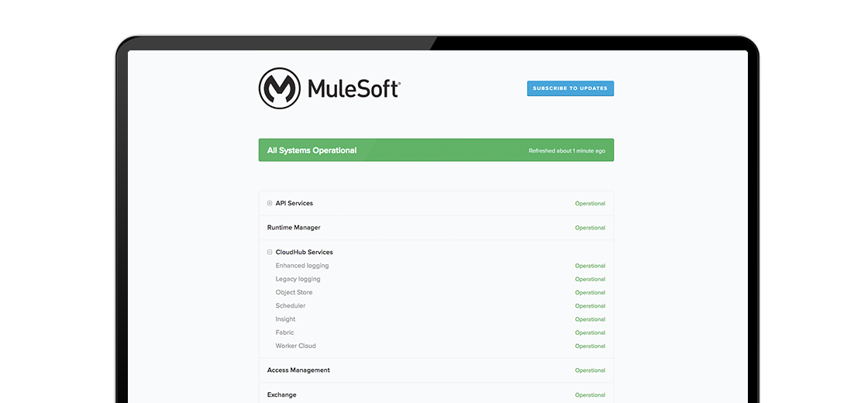This screenshot has width=868, height=403.
Task: Click Operational status for Enhanced logging
Action: [590, 266]
